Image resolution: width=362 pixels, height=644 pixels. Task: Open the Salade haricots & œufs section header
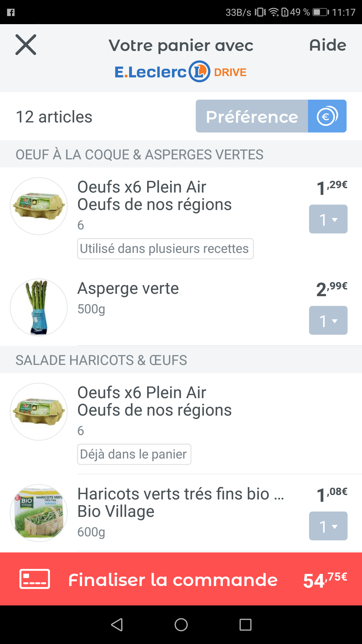(101, 360)
